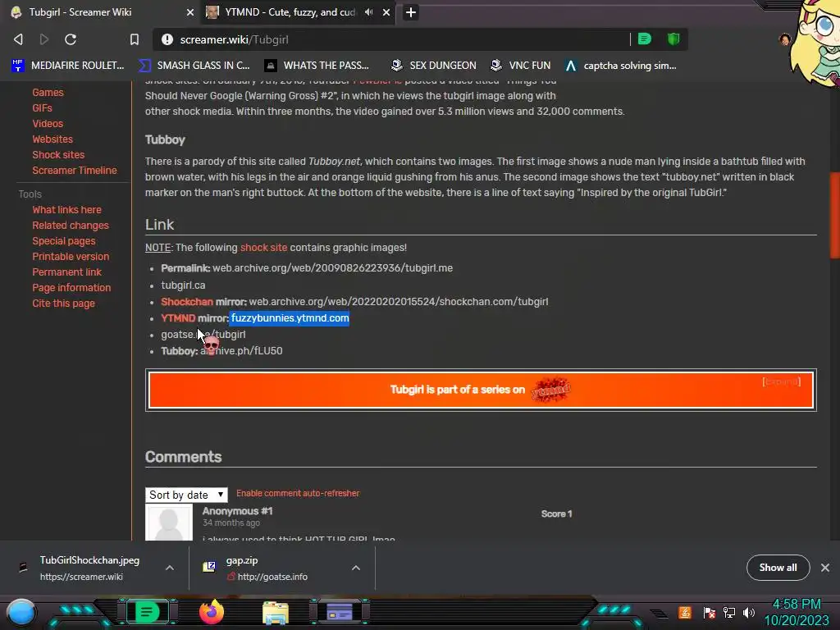This screenshot has height=630, width=840.
Task: Open MEDIAFIRE ROULET... bookmark
Action: [68, 66]
